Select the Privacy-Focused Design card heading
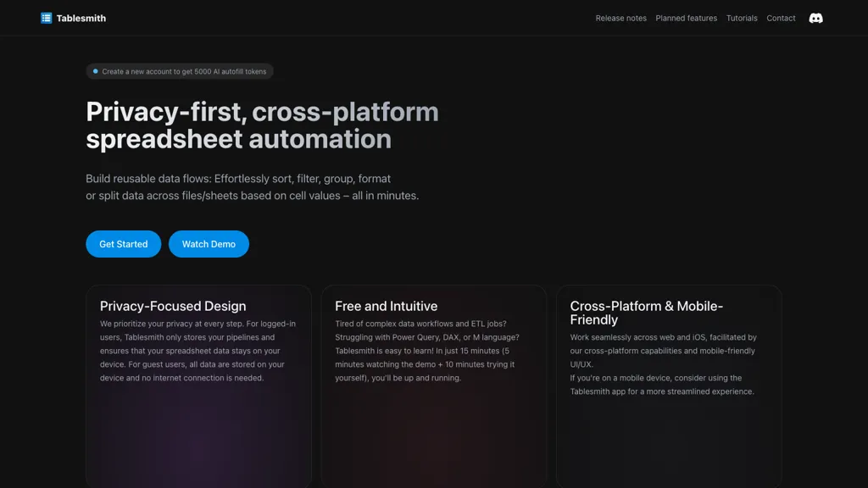Screen dimensions: 868x488 coord(173,306)
